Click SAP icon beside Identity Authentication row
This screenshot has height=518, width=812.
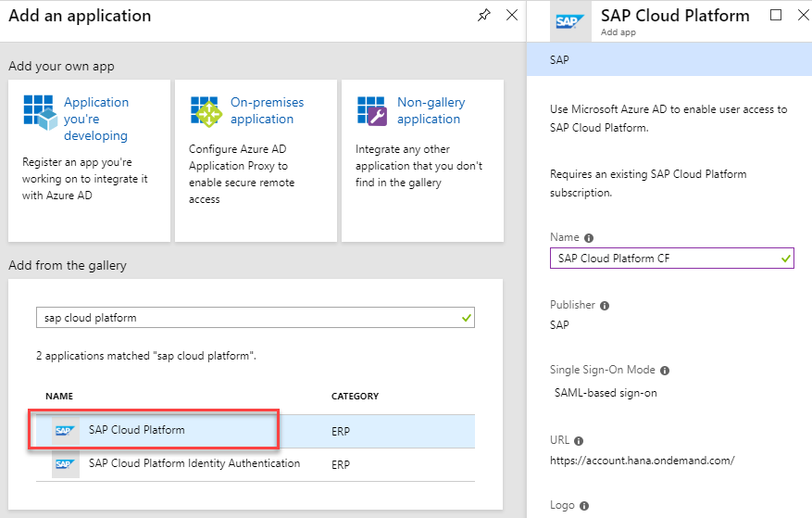(x=64, y=464)
